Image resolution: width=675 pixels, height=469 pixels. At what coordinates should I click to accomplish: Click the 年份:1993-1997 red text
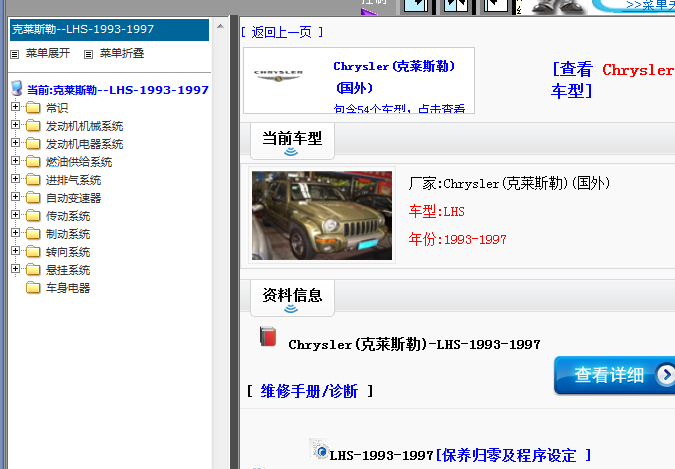(457, 239)
